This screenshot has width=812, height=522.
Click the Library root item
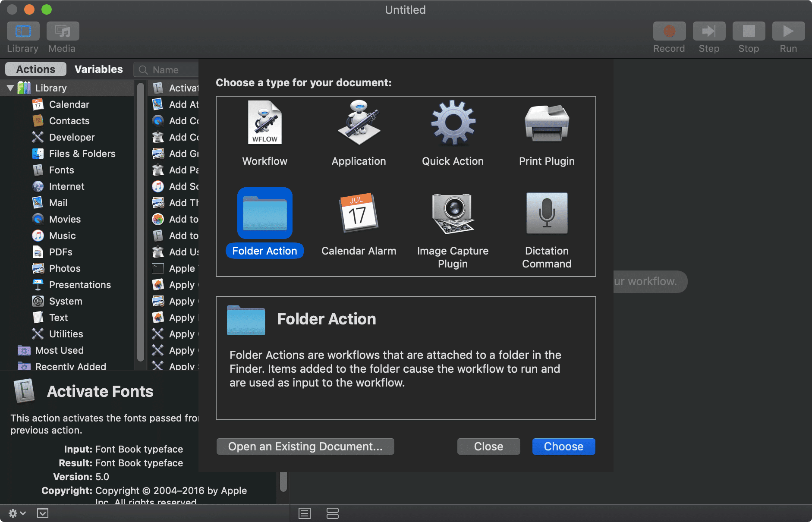click(x=67, y=88)
